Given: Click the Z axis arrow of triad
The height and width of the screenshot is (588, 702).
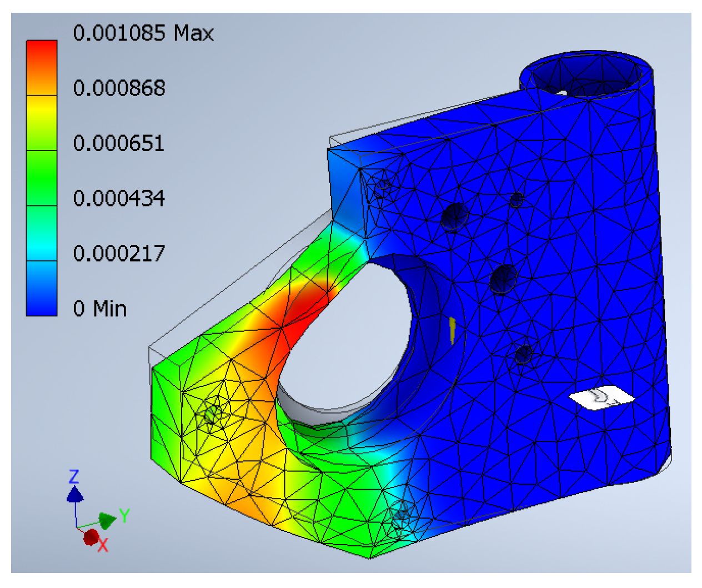Looking at the screenshot, I should click(x=75, y=494).
